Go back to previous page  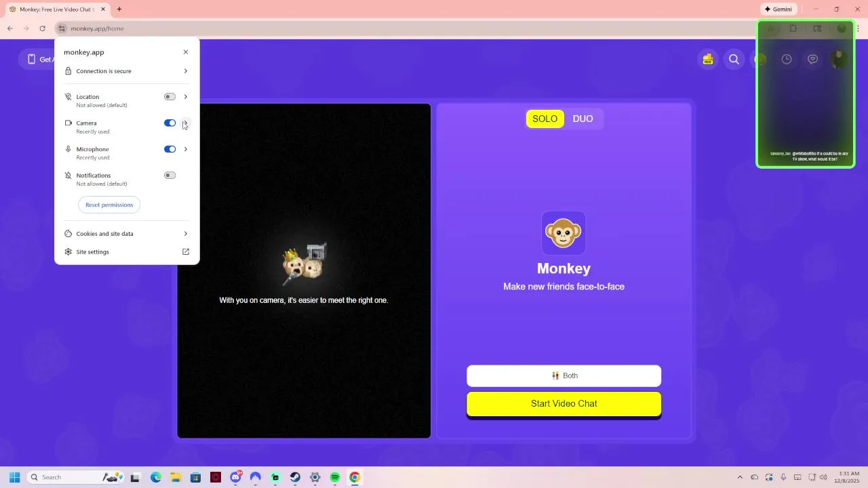point(10,28)
